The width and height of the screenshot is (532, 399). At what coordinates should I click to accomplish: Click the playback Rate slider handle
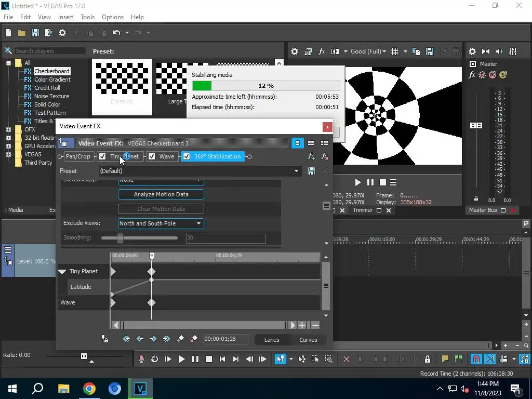(84, 356)
